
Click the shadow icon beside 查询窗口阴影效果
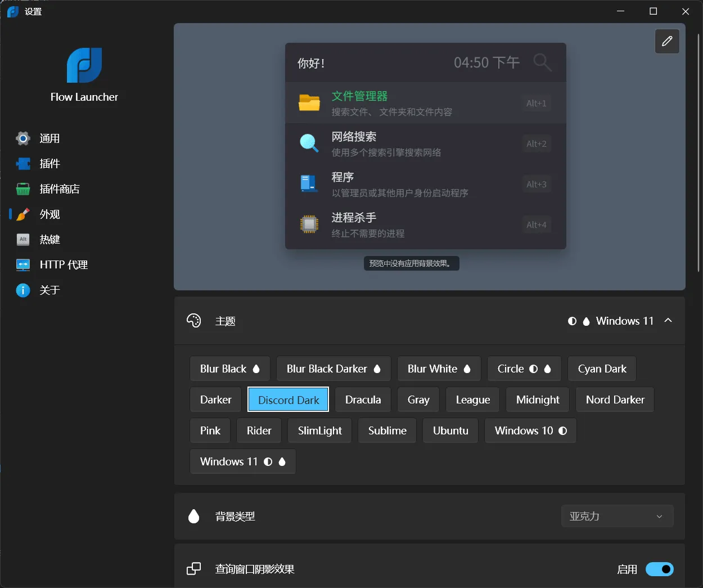click(x=193, y=569)
